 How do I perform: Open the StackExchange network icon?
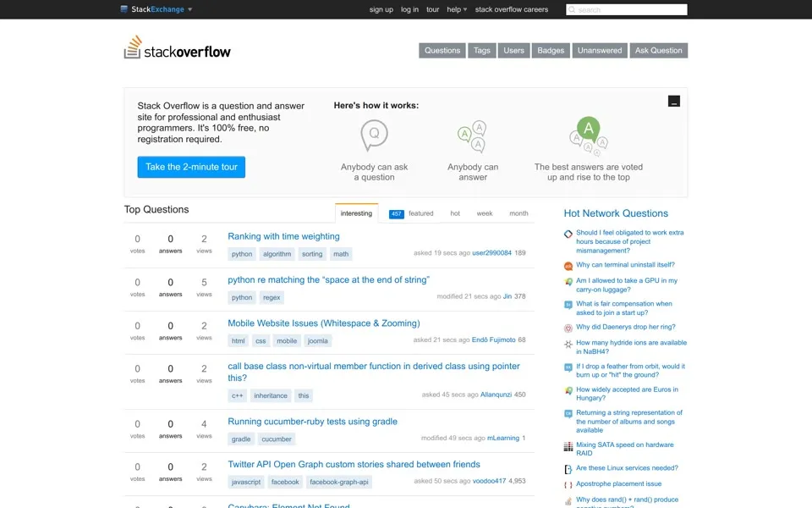click(123, 8)
